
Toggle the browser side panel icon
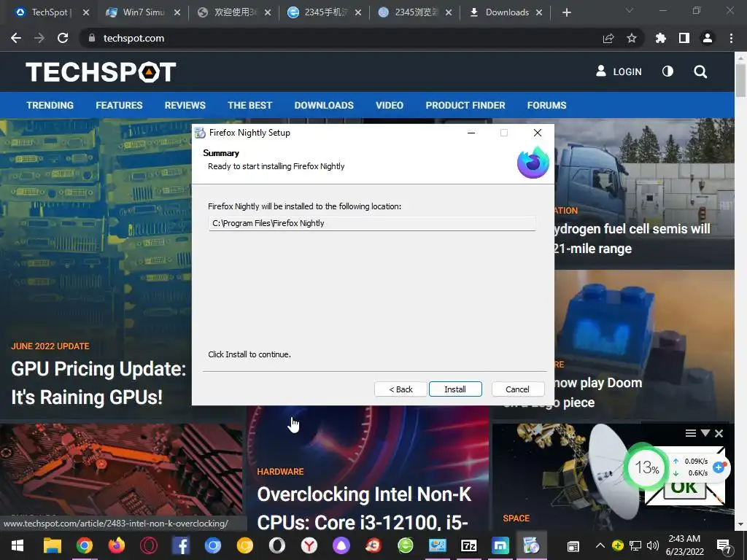click(x=684, y=38)
